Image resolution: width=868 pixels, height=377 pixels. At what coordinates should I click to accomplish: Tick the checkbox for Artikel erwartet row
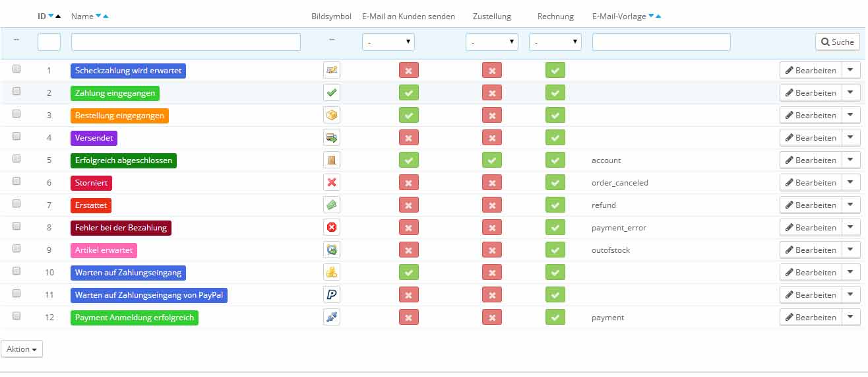16,249
